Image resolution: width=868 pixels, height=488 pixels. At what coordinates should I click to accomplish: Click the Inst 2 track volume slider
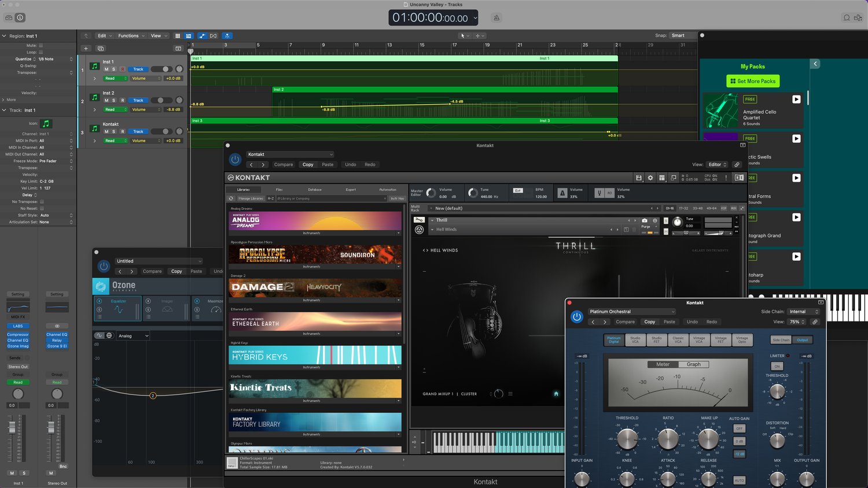point(161,100)
